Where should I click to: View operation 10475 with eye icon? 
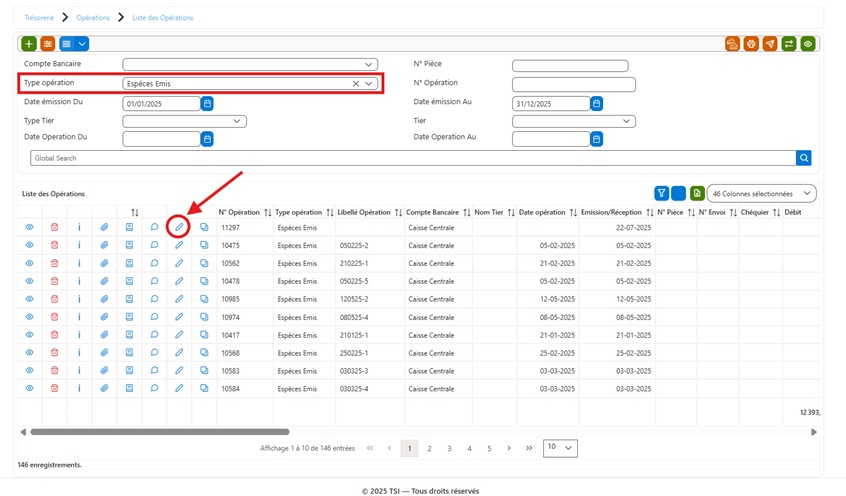pyautogui.click(x=30, y=245)
